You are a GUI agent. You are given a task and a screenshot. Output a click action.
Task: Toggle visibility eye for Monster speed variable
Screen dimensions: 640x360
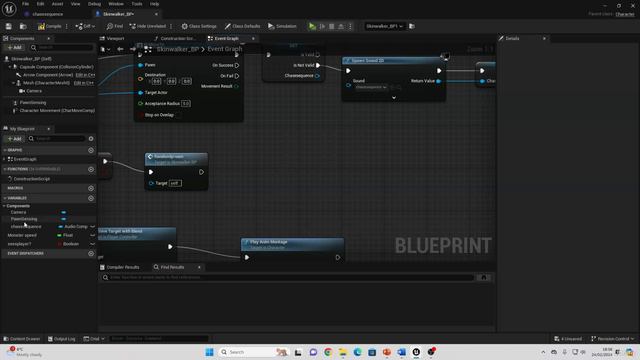click(92, 235)
